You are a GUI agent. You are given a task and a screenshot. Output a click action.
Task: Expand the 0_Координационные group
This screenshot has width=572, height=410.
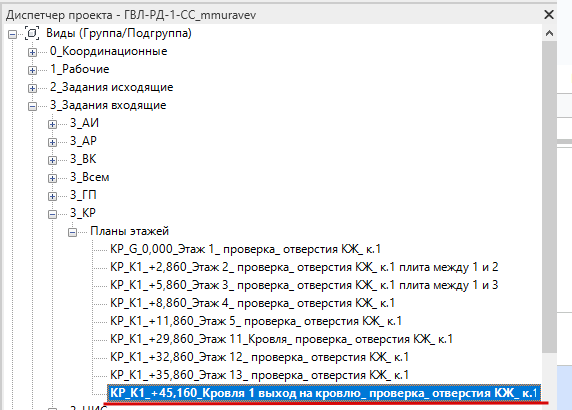[x=32, y=52]
